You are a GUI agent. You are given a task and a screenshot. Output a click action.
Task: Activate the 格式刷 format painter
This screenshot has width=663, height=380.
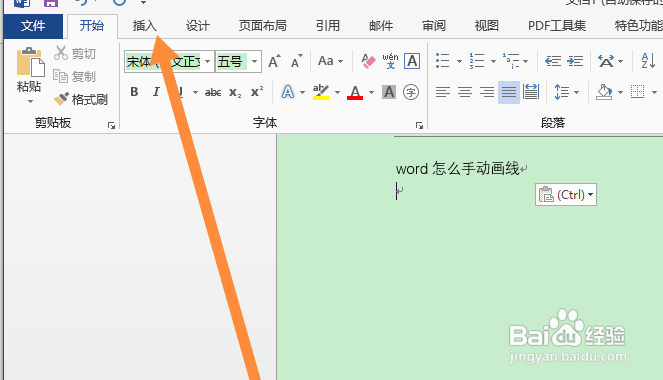(x=81, y=99)
